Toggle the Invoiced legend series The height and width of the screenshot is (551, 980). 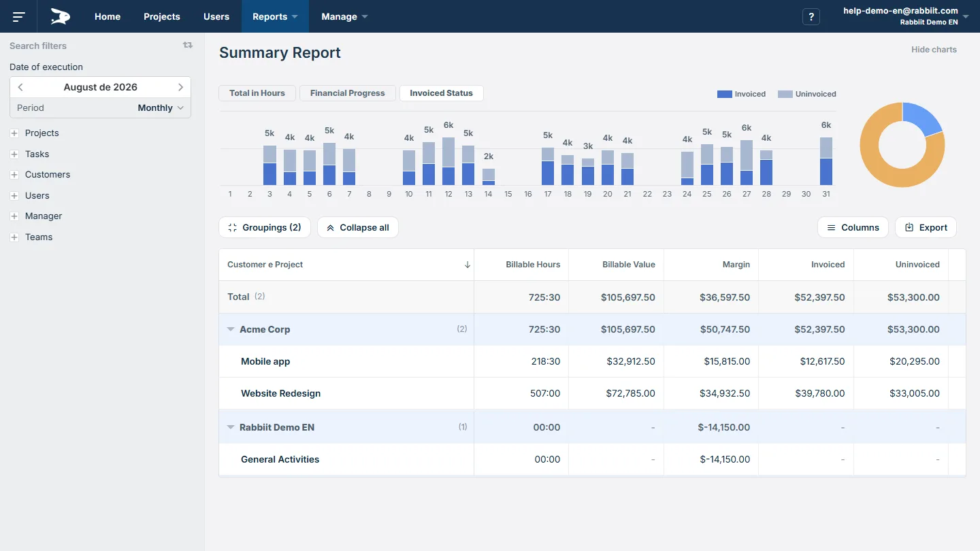coord(742,94)
